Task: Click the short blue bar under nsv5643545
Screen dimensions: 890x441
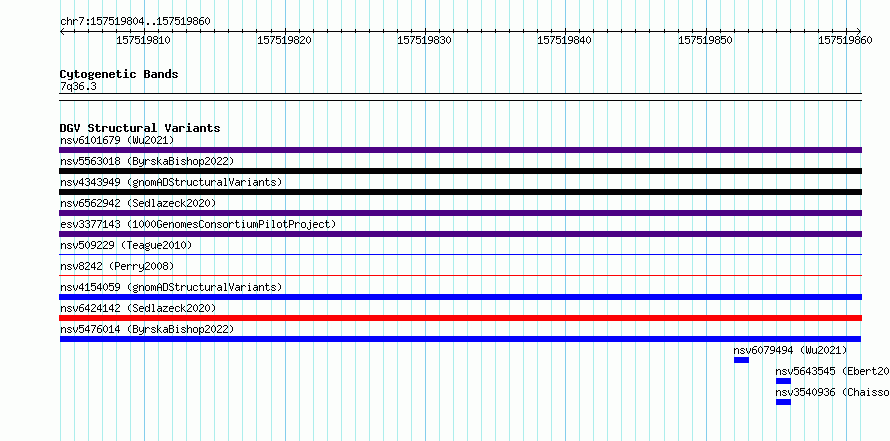Action: (x=783, y=381)
